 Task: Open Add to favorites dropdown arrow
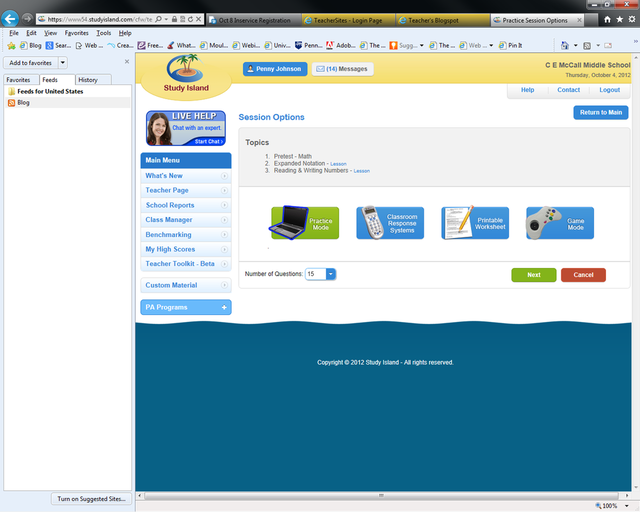(63, 63)
